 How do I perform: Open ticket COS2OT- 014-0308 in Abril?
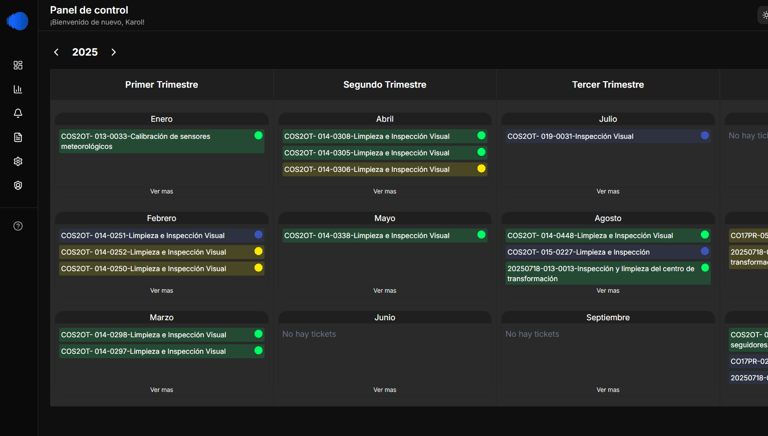click(384, 136)
